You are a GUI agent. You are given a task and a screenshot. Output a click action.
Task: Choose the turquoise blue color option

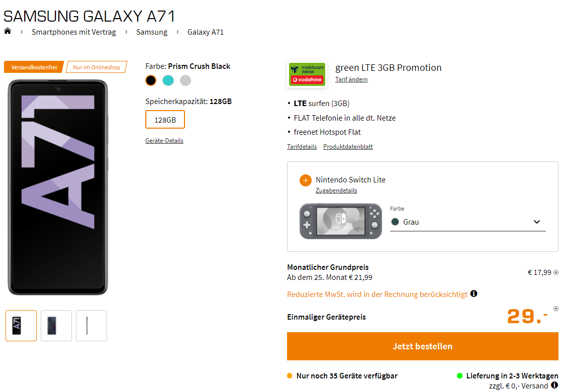click(168, 80)
